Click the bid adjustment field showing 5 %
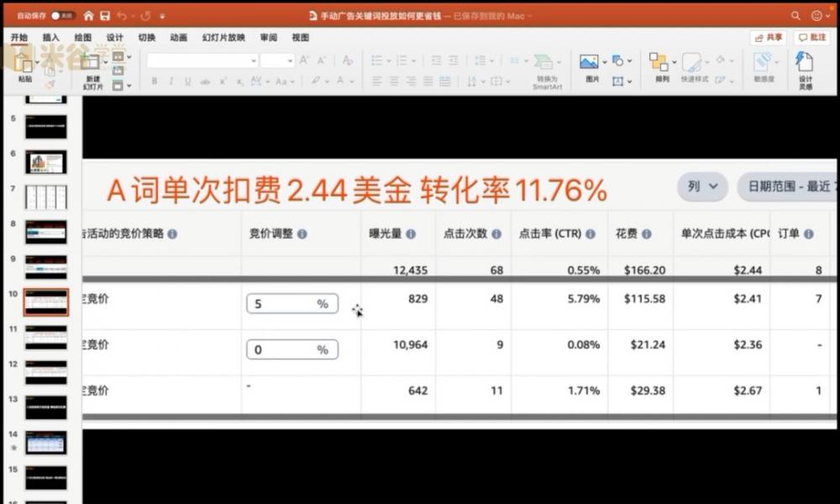 click(292, 304)
